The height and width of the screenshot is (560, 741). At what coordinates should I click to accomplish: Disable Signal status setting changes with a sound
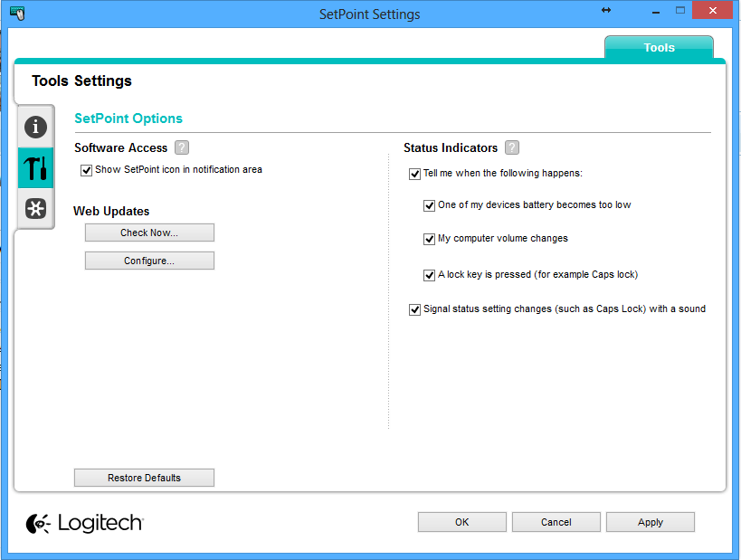click(414, 309)
